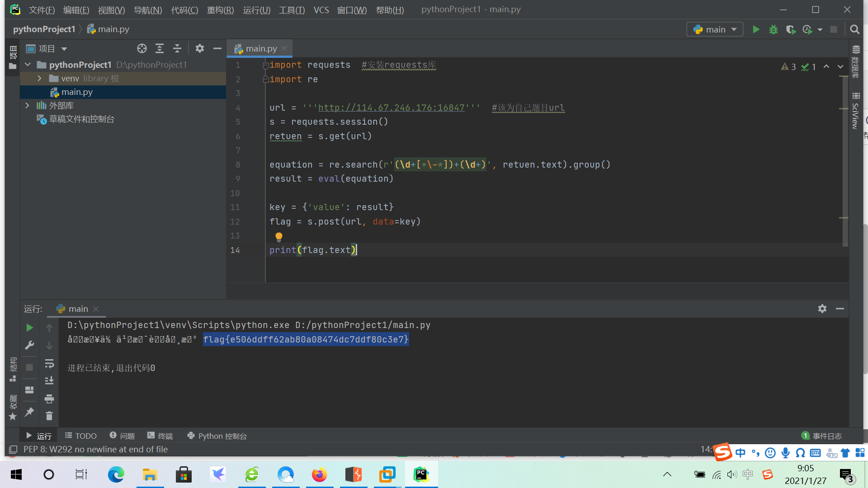
Task: Open project panel settings gear
Action: pos(200,48)
